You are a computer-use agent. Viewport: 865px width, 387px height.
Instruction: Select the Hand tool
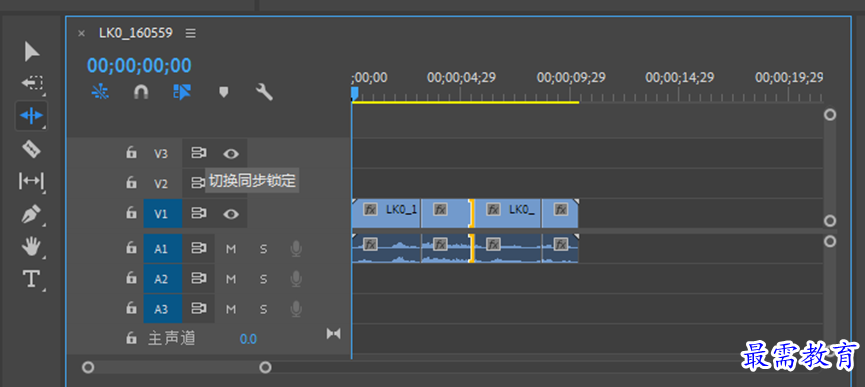(31, 246)
